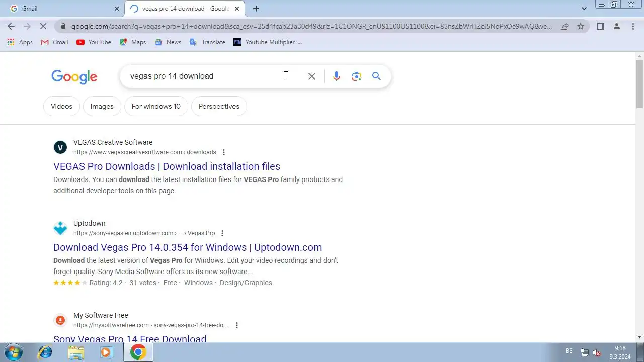Image resolution: width=644 pixels, height=362 pixels.
Task: Open VEGAS Pro Downloads installation files link
Action: pyautogui.click(x=167, y=166)
